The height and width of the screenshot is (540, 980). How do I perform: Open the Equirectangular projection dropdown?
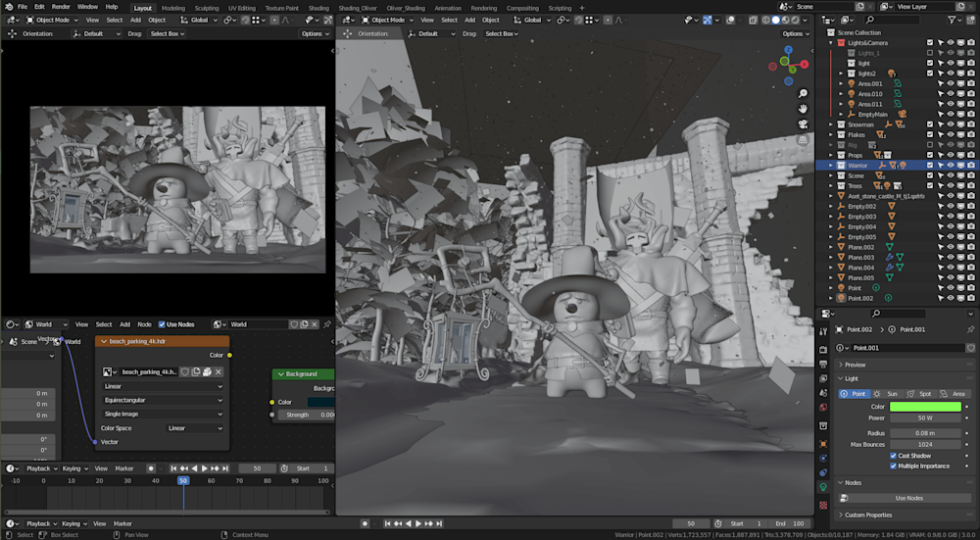[164, 400]
